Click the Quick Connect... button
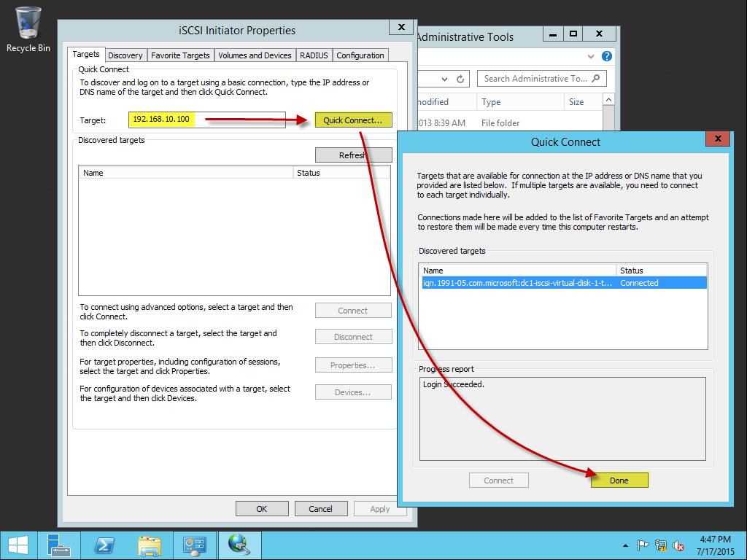747x560 pixels. [x=353, y=120]
